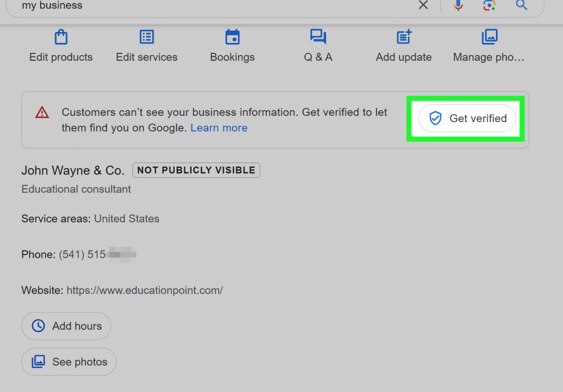Open Add update

tap(403, 46)
